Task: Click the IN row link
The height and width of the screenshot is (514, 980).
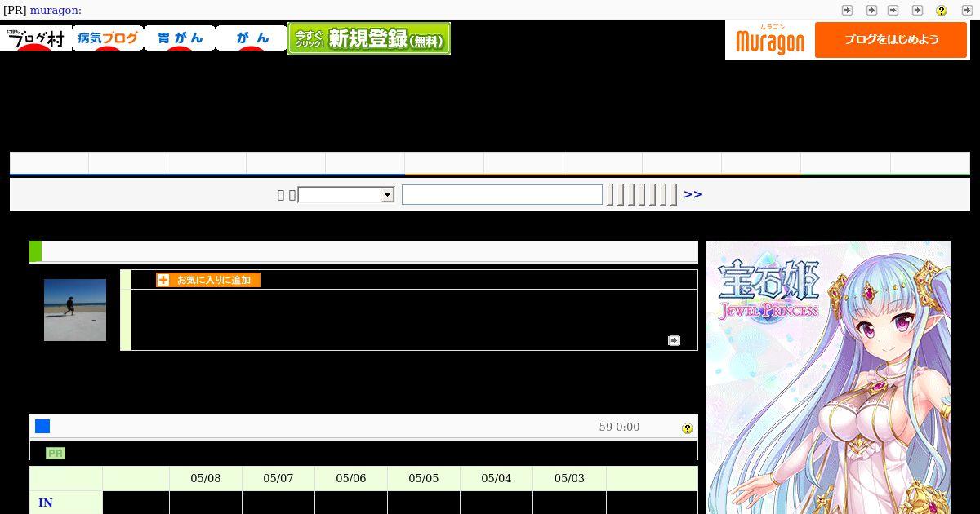Action: [46, 503]
